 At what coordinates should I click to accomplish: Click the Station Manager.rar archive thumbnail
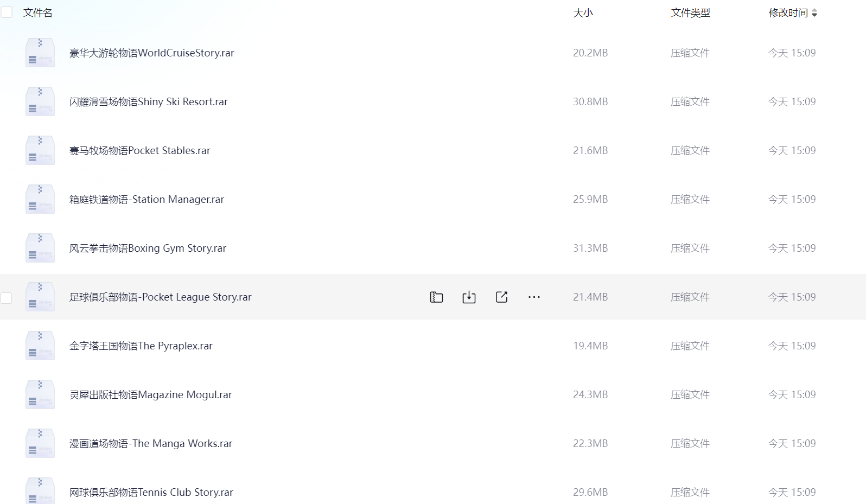point(40,199)
